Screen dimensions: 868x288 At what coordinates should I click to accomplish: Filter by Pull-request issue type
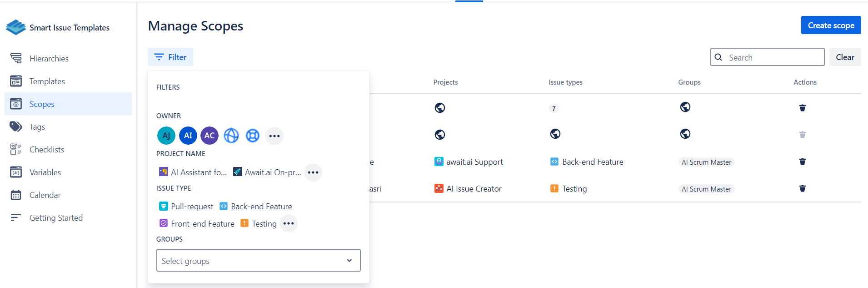pyautogui.click(x=186, y=207)
